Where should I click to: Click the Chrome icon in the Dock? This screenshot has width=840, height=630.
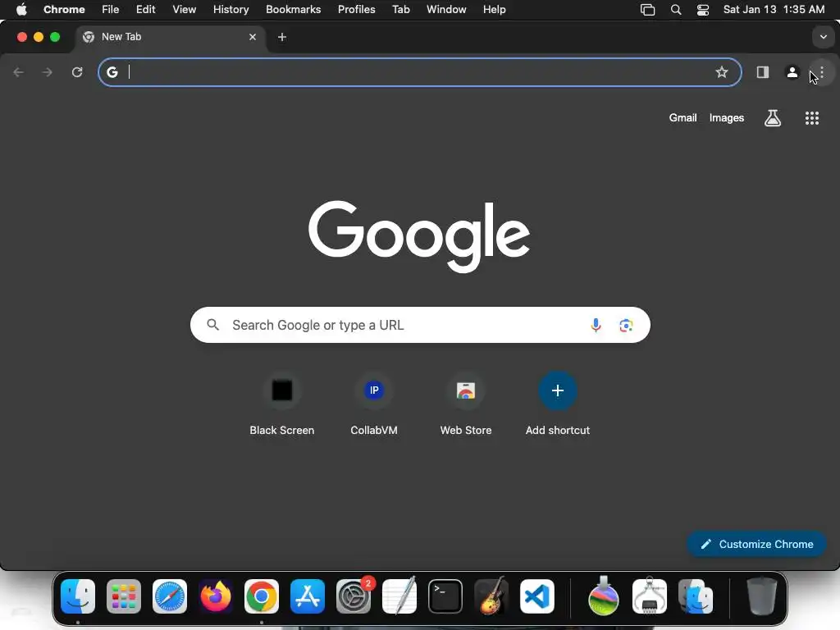coord(262,596)
